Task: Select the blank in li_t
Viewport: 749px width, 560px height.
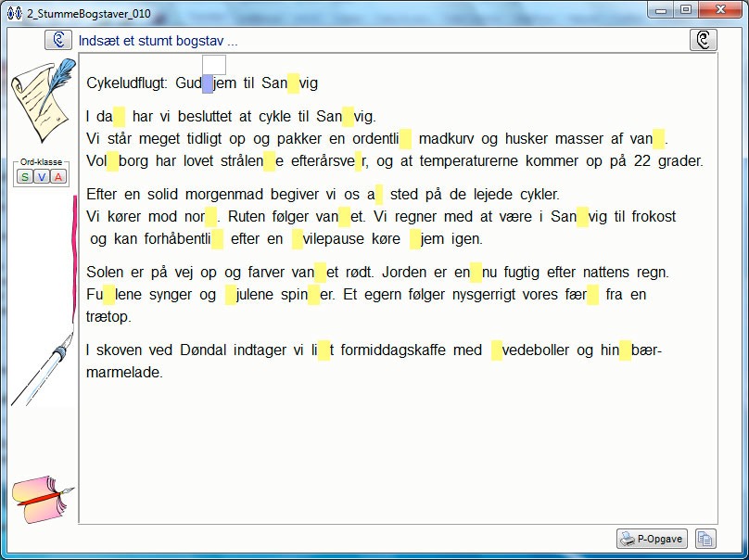Action: click(x=324, y=350)
